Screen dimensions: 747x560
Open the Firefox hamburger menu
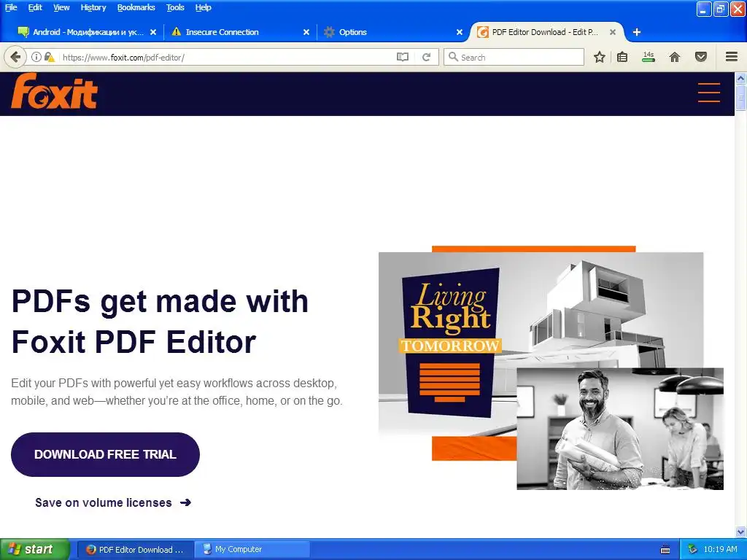tap(732, 57)
